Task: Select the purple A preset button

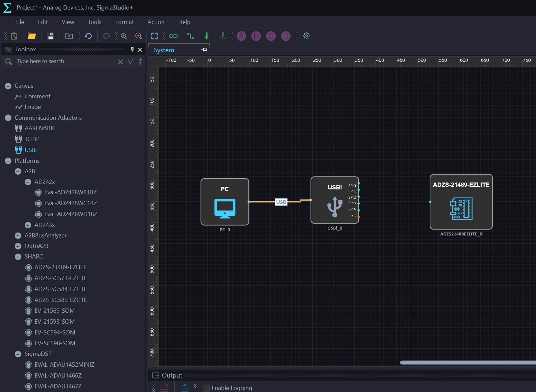Action: (x=242, y=36)
